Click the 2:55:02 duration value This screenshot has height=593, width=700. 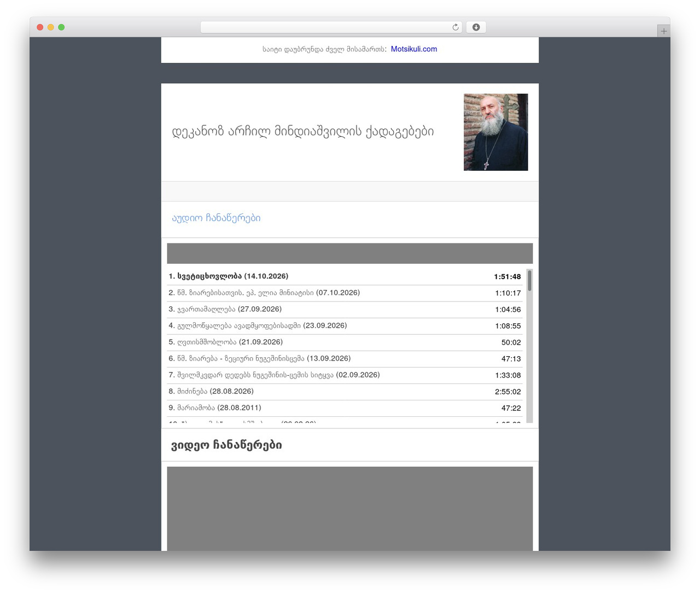508,392
